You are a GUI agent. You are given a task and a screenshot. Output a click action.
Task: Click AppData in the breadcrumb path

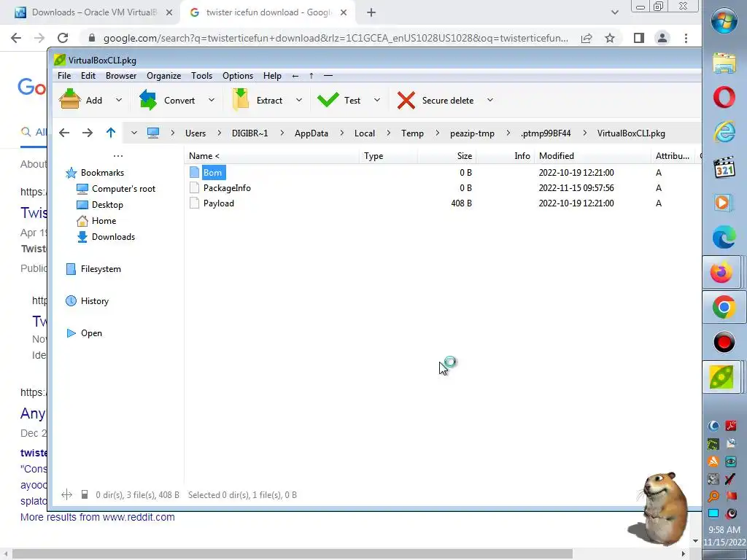311,133
